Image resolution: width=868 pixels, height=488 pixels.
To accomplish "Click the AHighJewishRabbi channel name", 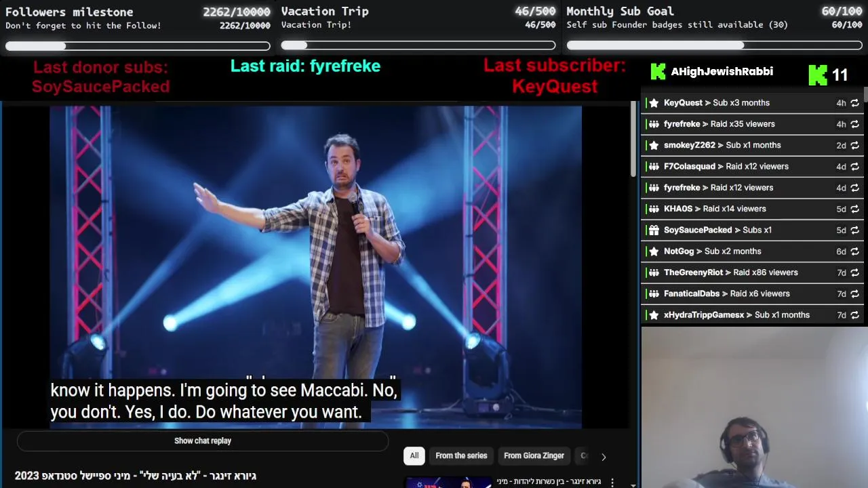I will pyautogui.click(x=722, y=72).
